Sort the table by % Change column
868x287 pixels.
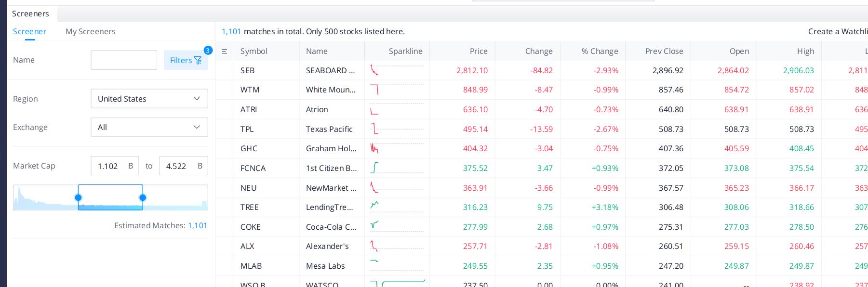click(600, 51)
